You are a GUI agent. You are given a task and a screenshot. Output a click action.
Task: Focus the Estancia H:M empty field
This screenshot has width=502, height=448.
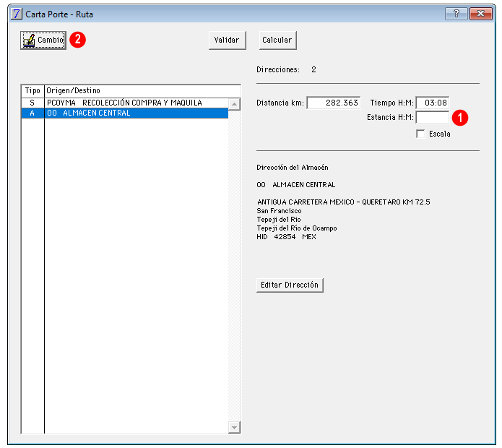(432, 117)
